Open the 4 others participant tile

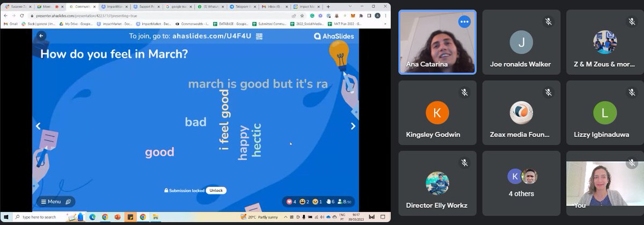click(x=521, y=183)
